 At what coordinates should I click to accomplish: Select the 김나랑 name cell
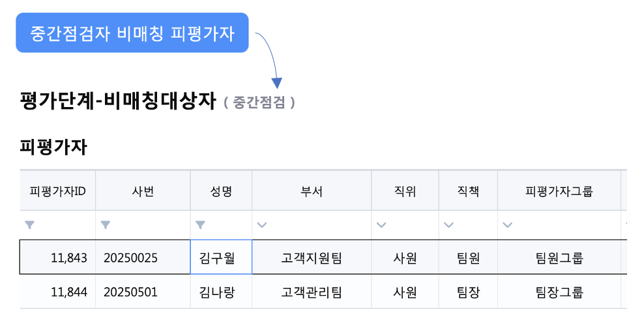(x=221, y=291)
